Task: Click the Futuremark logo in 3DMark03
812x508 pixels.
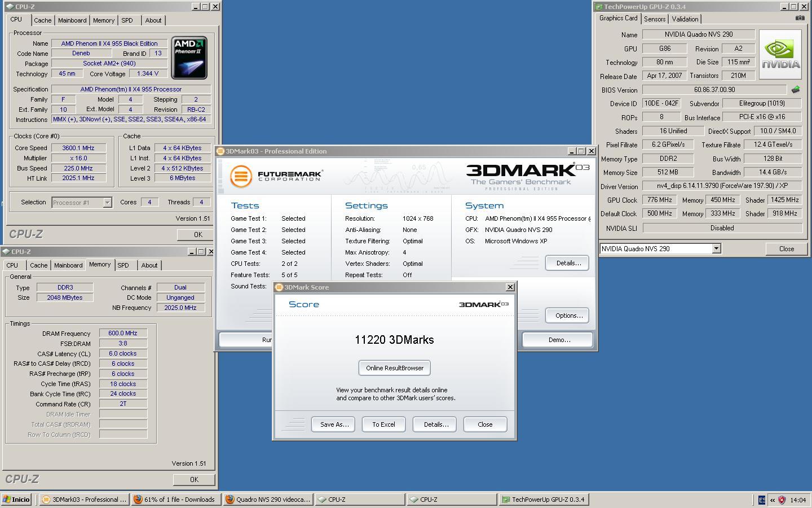Action: point(276,176)
